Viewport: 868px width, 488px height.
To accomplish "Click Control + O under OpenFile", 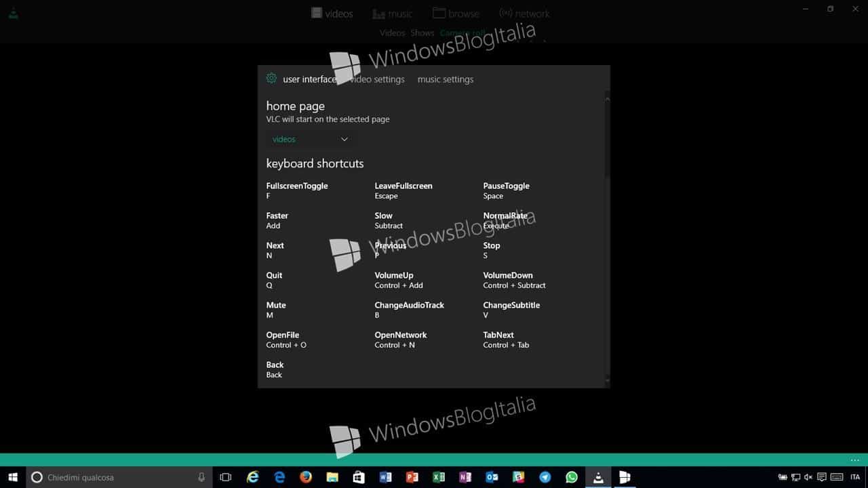I will click(x=286, y=345).
